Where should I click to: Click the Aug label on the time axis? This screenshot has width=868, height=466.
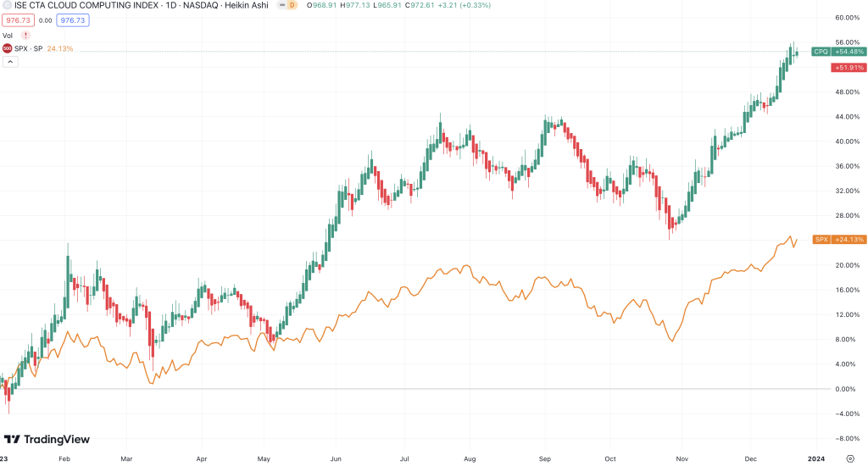[470, 459]
